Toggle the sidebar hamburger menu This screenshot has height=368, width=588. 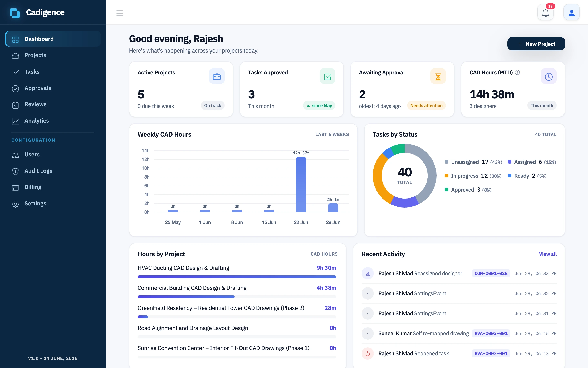point(120,13)
